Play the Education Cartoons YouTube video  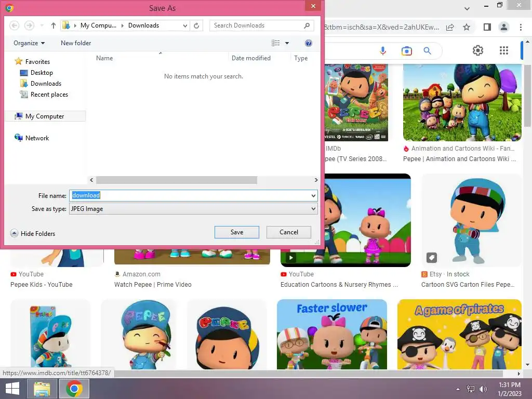(x=291, y=258)
